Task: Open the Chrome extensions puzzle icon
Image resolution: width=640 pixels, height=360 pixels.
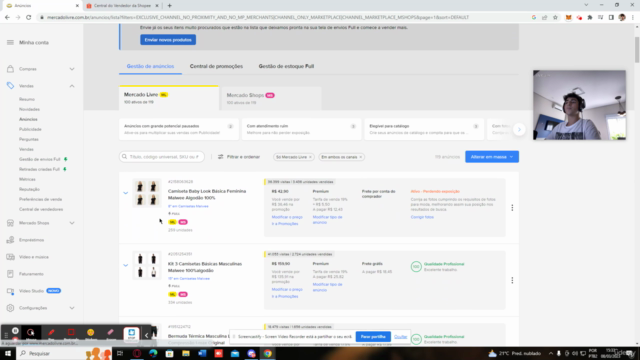Action: pyautogui.click(x=590, y=18)
